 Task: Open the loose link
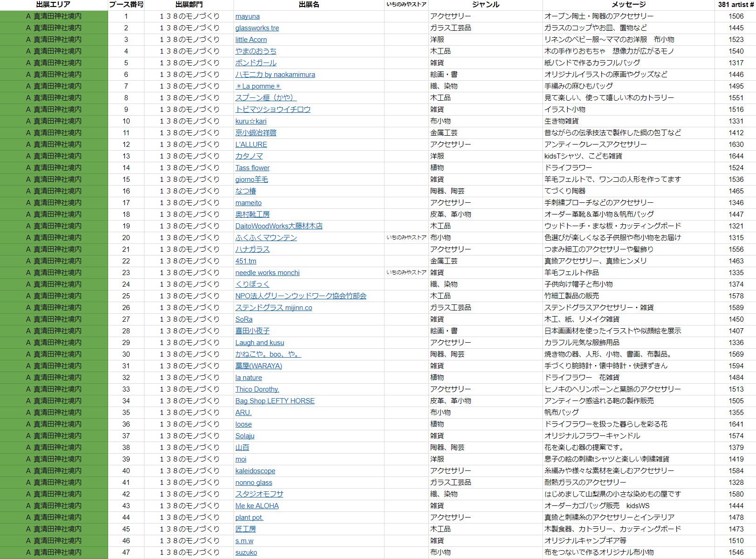pos(243,424)
